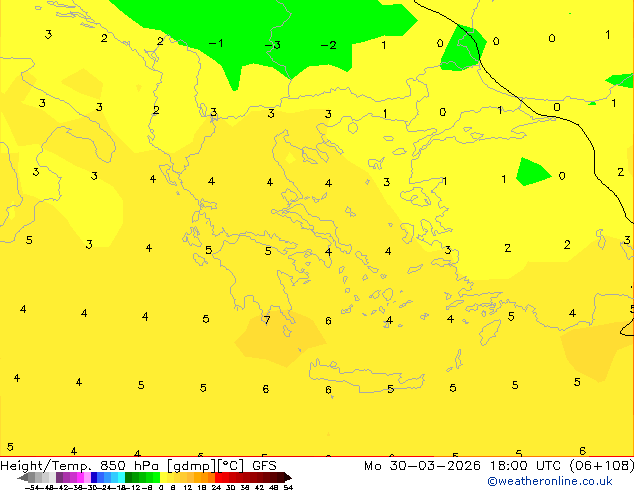The image size is (634, 490).
Task: Click the magenta legend color swatch
Action: coord(80,477)
